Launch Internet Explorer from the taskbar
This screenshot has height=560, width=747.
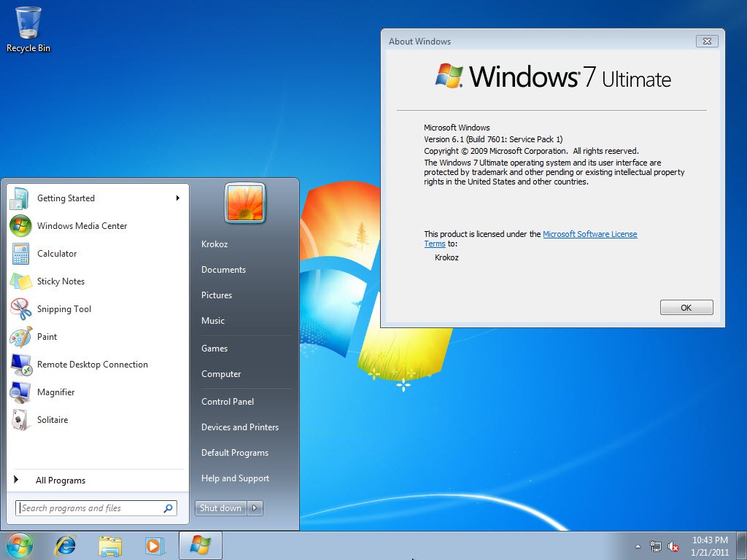[x=65, y=545]
